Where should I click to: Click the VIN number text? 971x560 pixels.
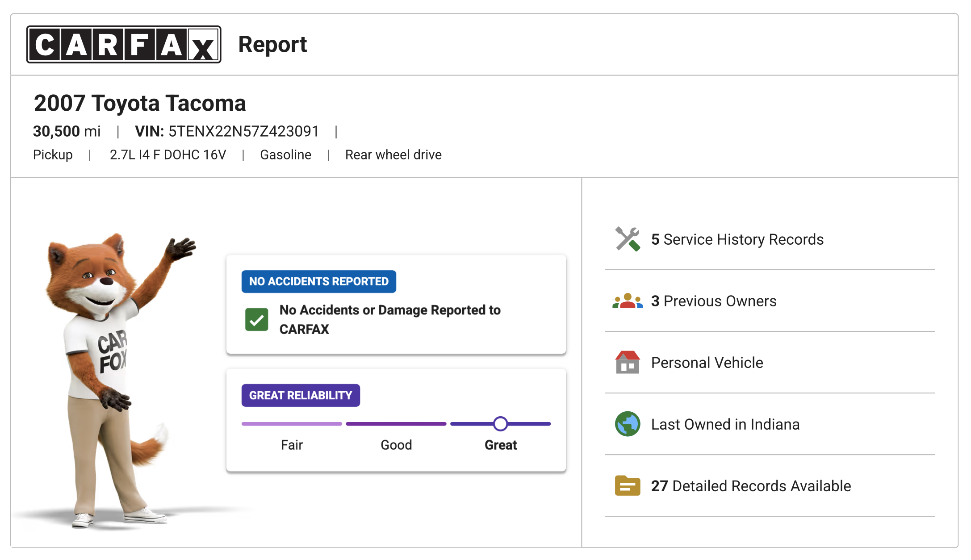[243, 131]
